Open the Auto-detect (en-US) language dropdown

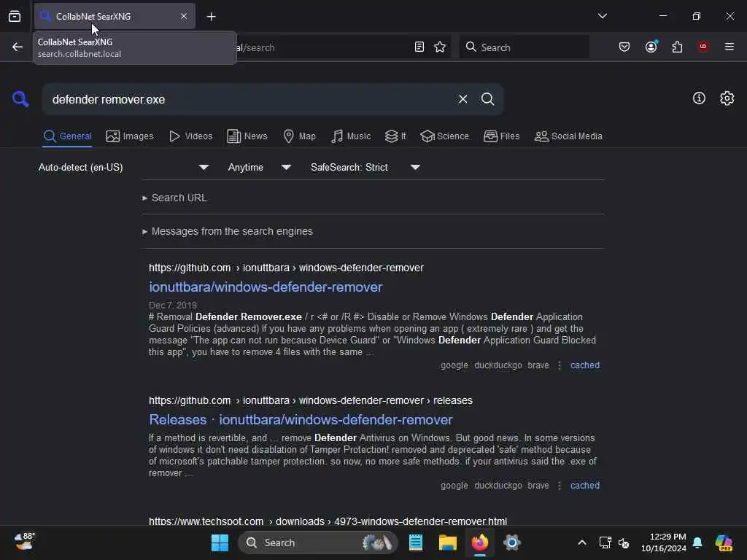(x=123, y=167)
